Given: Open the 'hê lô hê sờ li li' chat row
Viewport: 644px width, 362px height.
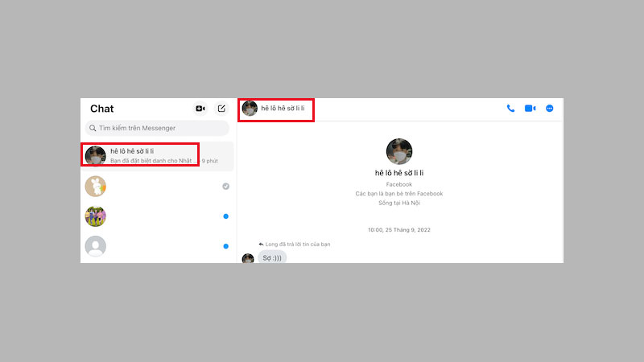Looking at the screenshot, I should pos(157,156).
